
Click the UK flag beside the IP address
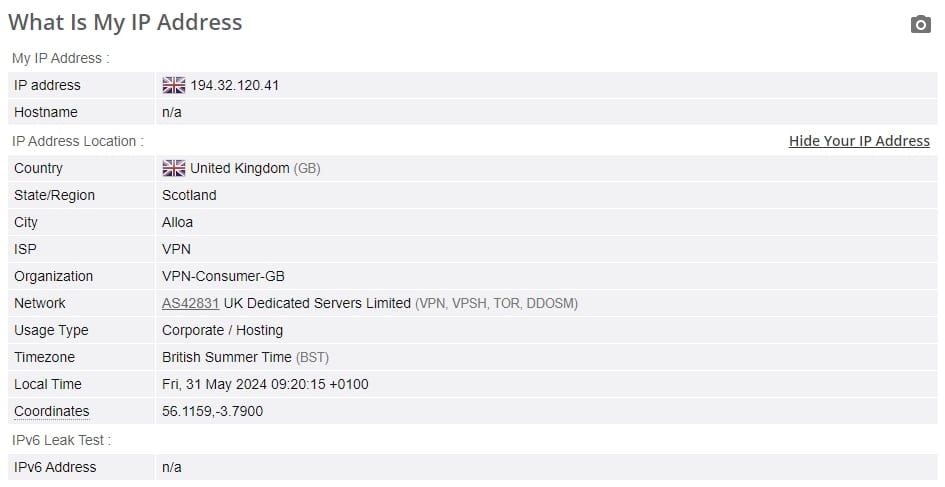tap(174, 85)
